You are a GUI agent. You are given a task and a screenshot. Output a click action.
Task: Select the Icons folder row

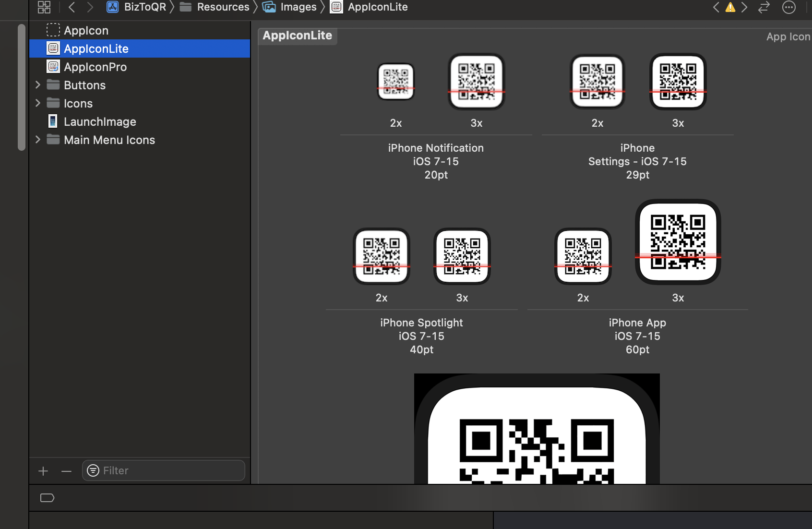140,103
